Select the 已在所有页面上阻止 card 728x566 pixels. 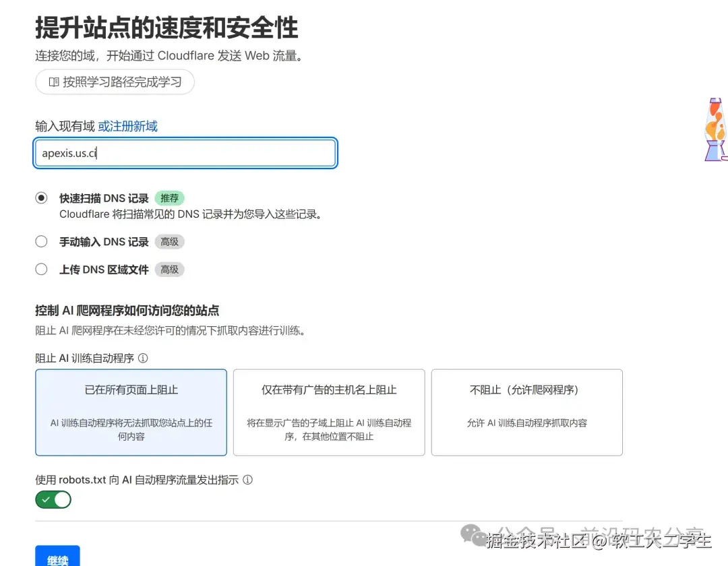click(x=131, y=412)
